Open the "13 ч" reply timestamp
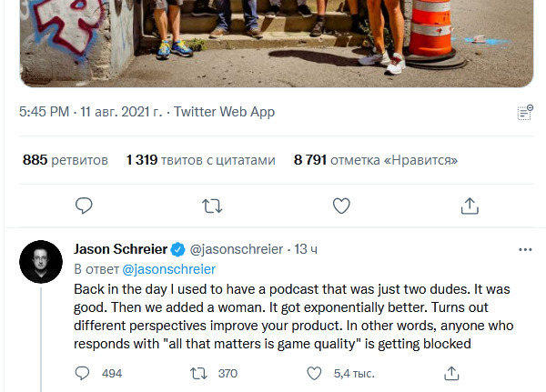The image size is (546, 392). [306, 248]
